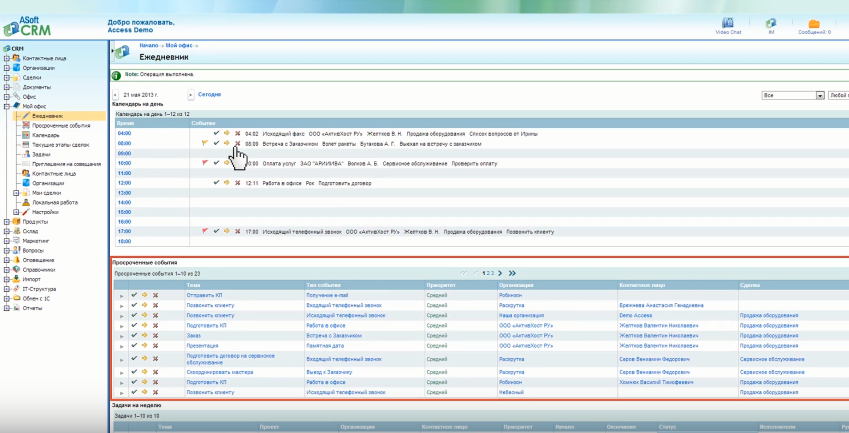Open Локальная работа item
The image size is (849, 433).
pyautogui.click(x=55, y=202)
